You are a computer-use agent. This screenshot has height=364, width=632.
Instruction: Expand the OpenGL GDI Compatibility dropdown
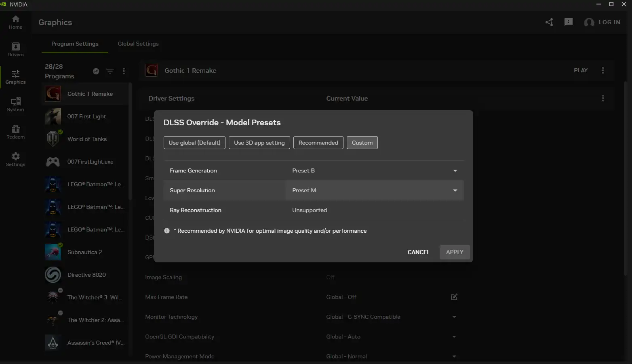point(454,337)
